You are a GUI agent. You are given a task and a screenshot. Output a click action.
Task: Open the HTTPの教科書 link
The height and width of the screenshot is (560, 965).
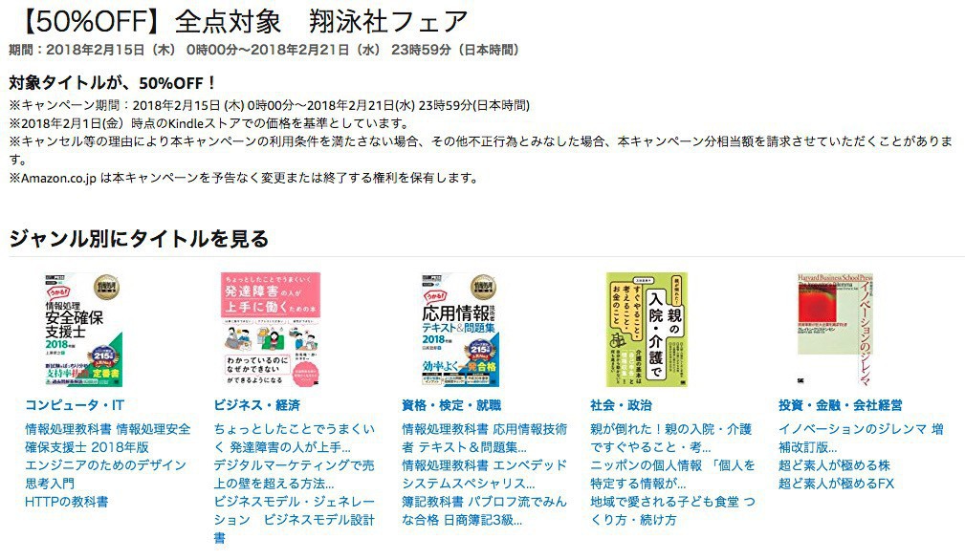(66, 502)
